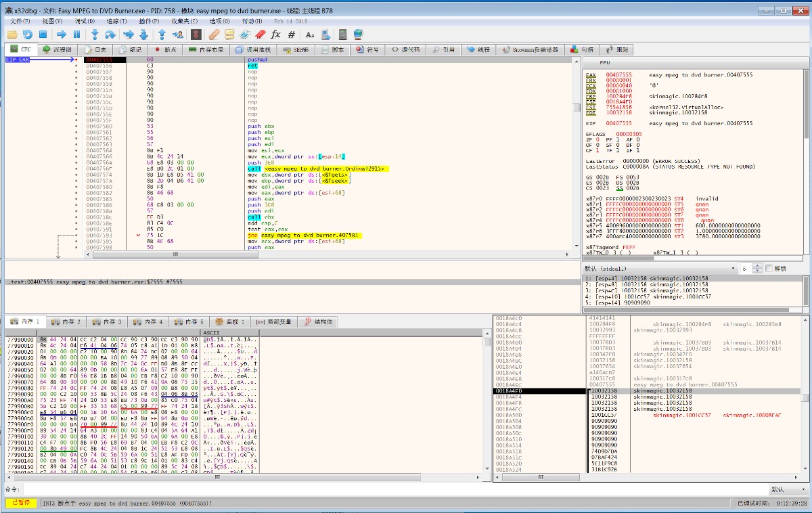Switch to the 断点 breakpoints tab
Screen dimensions: 812x513
(x=165, y=49)
